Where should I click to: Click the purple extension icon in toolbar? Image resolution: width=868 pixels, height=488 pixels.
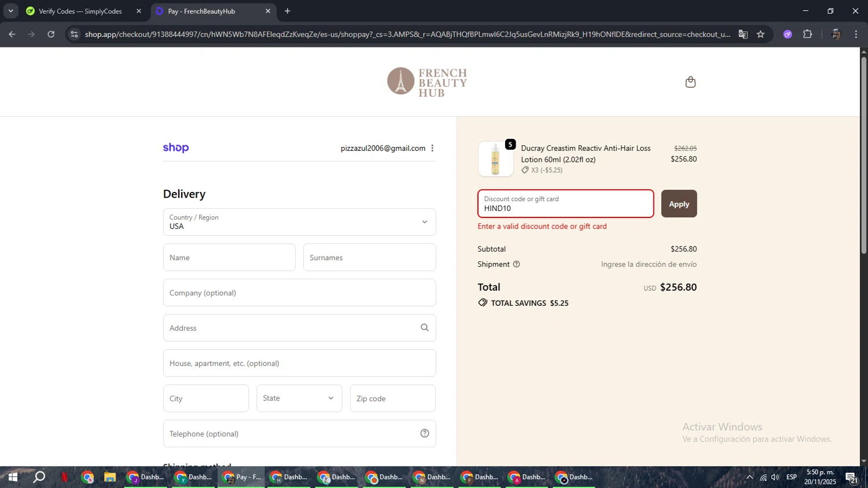(788, 34)
